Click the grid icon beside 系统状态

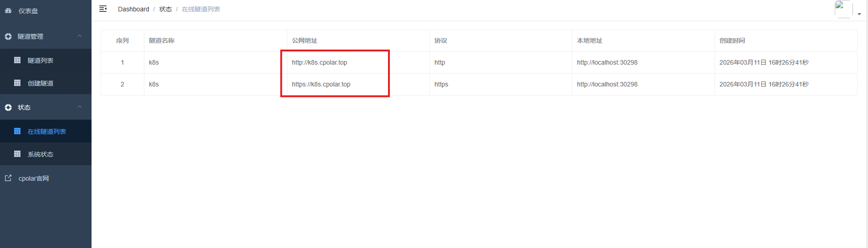click(x=17, y=154)
